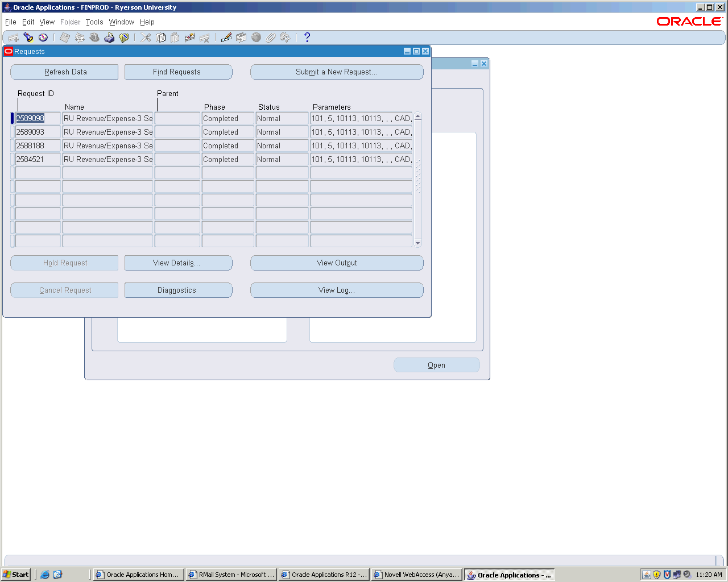Viewport: 728px width, 582px height.
Task: Click the Edit Field pencil icon
Action: tap(226, 38)
